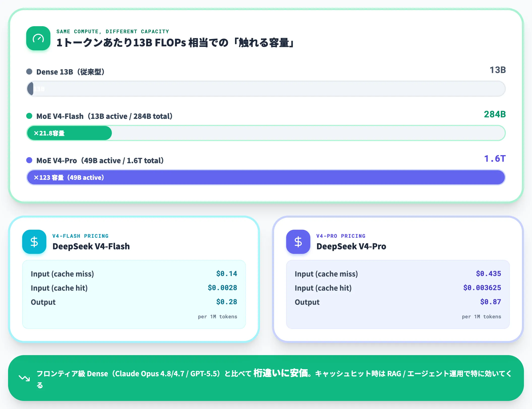Click per 1M tokens in V4-Pro card
The image size is (532, 409).
[x=481, y=317]
